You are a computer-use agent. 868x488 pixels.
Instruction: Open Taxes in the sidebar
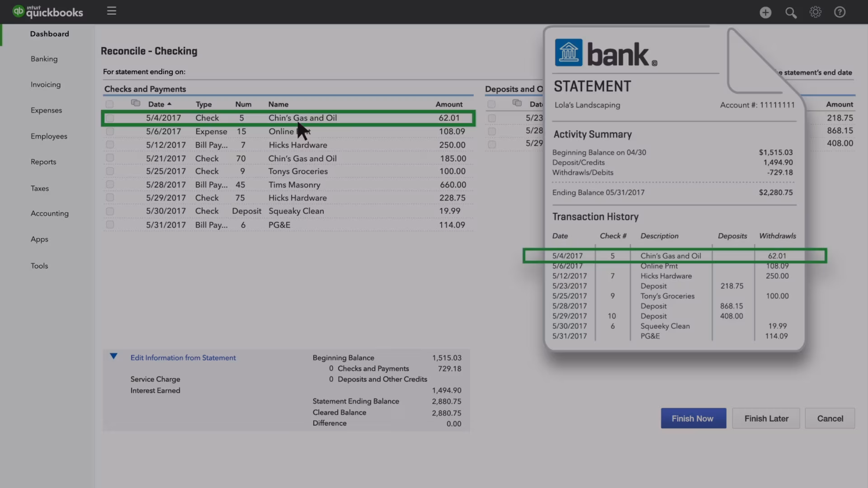coord(40,188)
